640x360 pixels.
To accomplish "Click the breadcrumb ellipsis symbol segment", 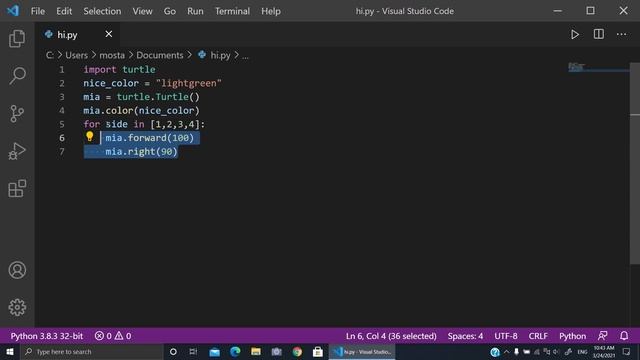I will click(245, 56).
